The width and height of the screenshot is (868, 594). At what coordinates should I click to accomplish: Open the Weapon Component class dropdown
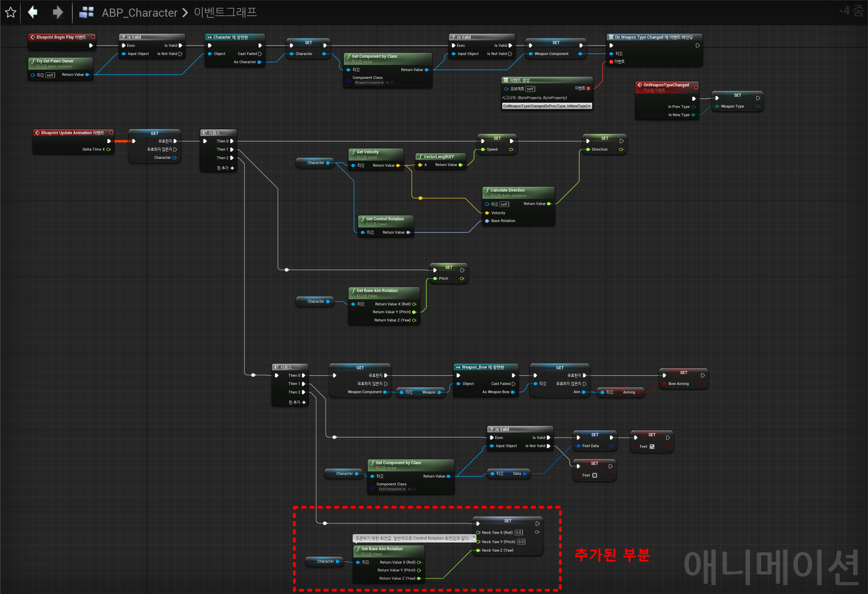(x=369, y=83)
